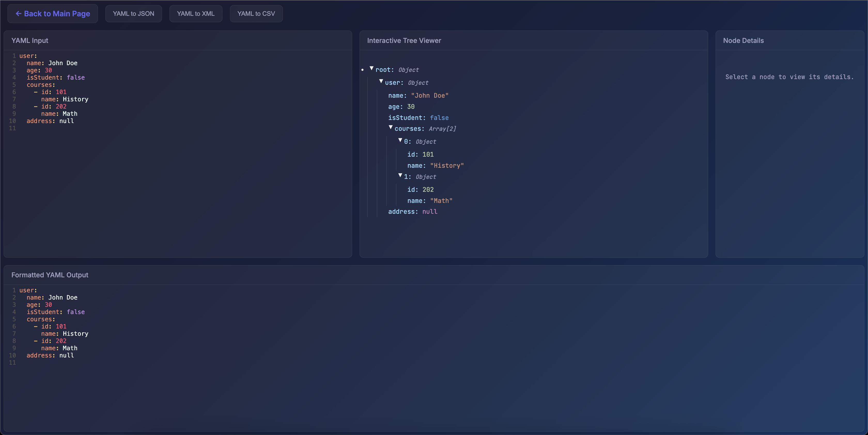Viewport: 868px width, 435px height.
Task: Select the name "History" tree node
Action: (435, 166)
